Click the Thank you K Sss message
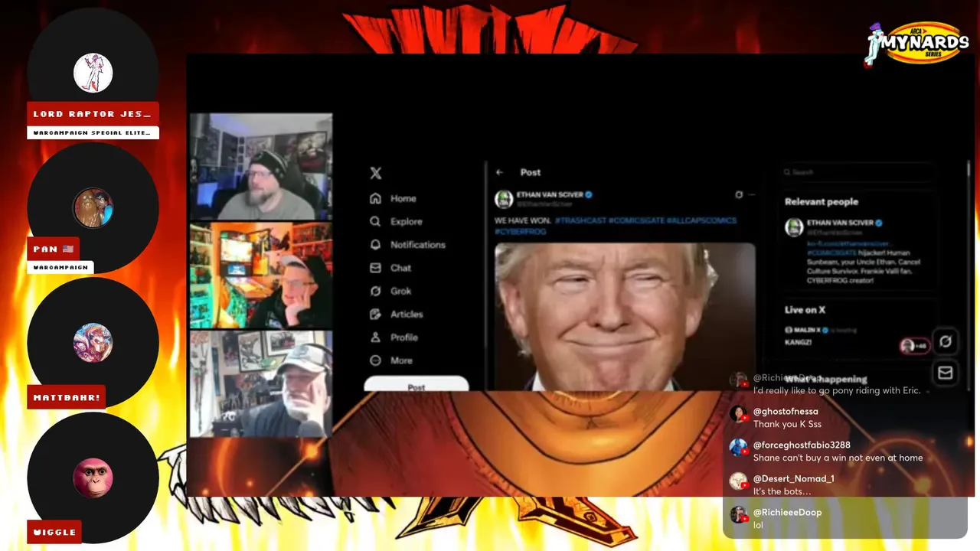Viewport: 980px width, 551px height. (x=787, y=424)
